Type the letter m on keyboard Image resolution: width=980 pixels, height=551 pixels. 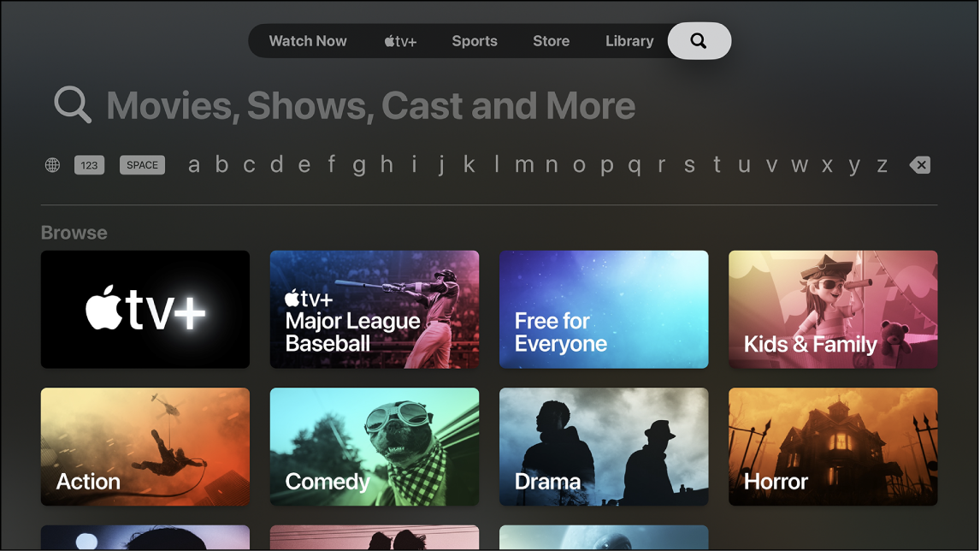pyautogui.click(x=523, y=164)
